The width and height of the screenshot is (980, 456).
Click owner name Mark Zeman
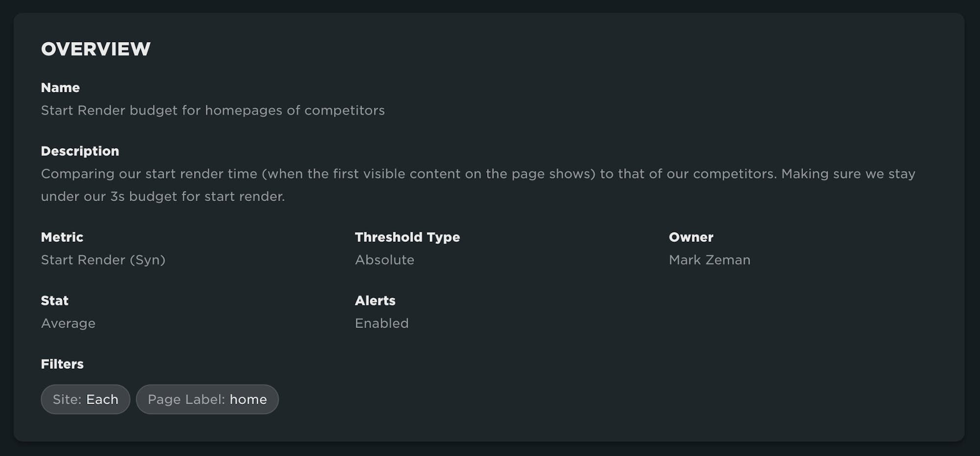[710, 260]
